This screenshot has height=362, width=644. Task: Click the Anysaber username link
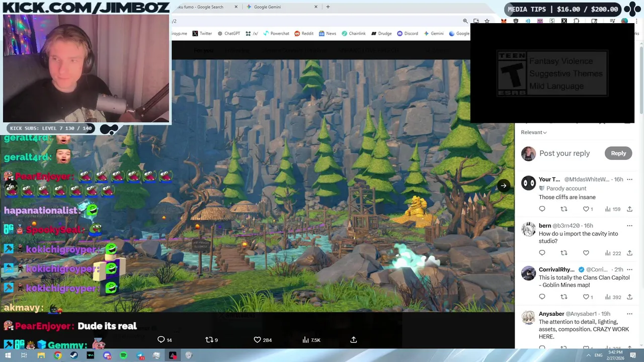[551, 314]
